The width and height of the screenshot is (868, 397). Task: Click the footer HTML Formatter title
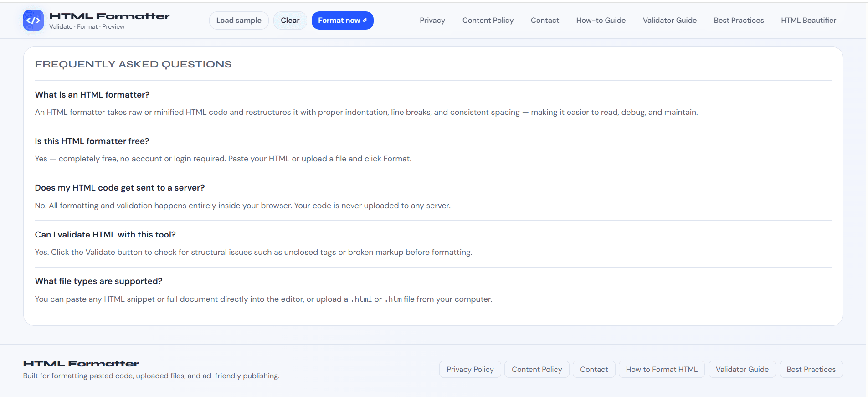pyautogui.click(x=81, y=364)
